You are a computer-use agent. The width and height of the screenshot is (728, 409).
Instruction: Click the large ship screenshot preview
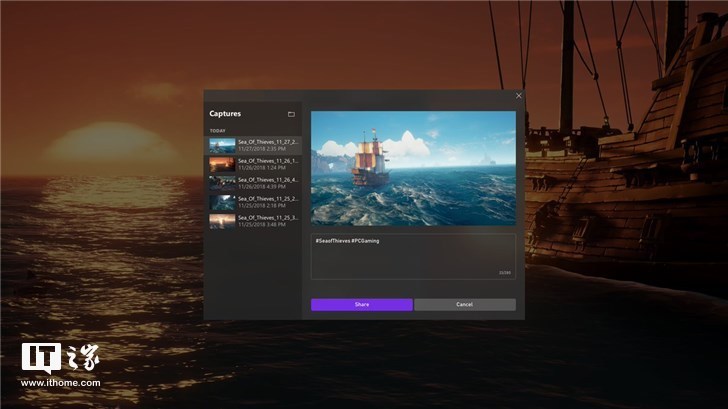point(413,168)
